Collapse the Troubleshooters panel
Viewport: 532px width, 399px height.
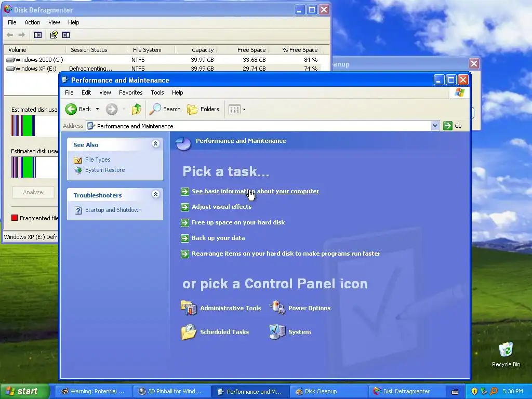[155, 194]
